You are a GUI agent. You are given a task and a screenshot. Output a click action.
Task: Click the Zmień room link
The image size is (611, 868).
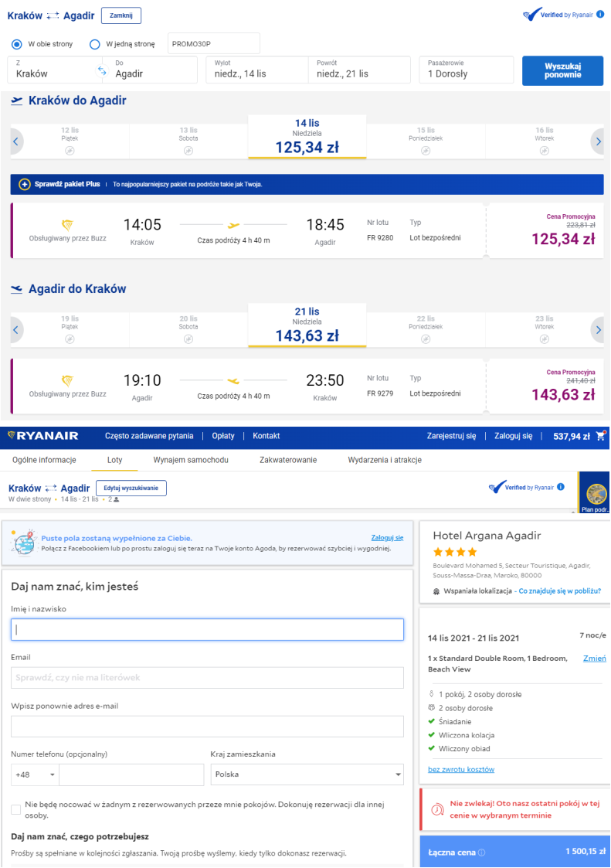click(x=595, y=659)
